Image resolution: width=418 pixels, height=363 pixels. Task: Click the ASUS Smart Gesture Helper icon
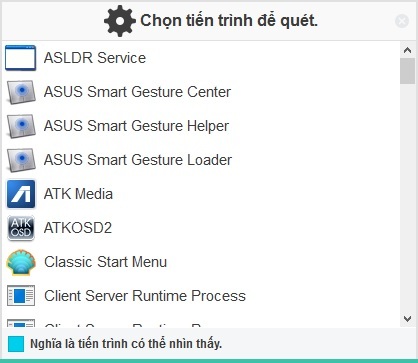tap(21, 126)
